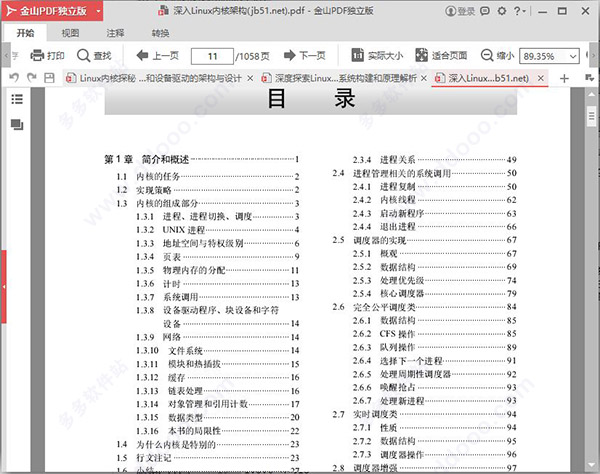Viewport: 600px width, 474px height.
Task: Open settings gear in title bar
Action: pos(502,11)
